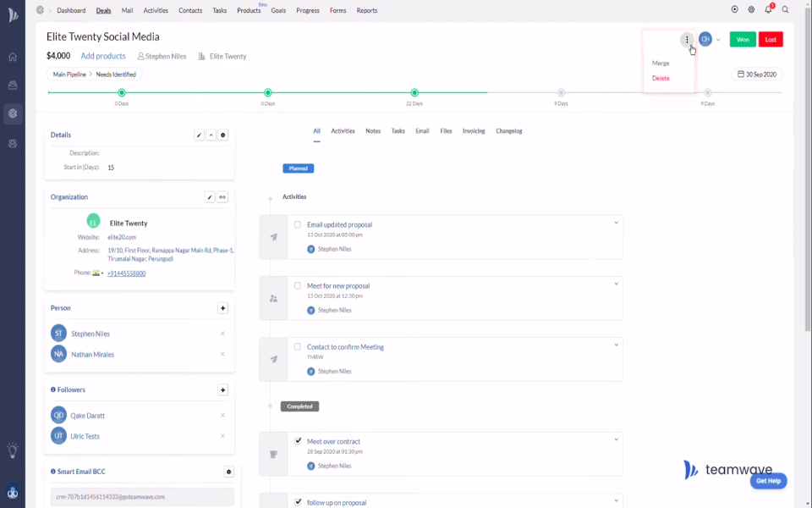Click the TeamWave logo in sidebar
This screenshot has width=812, height=508.
click(13, 15)
